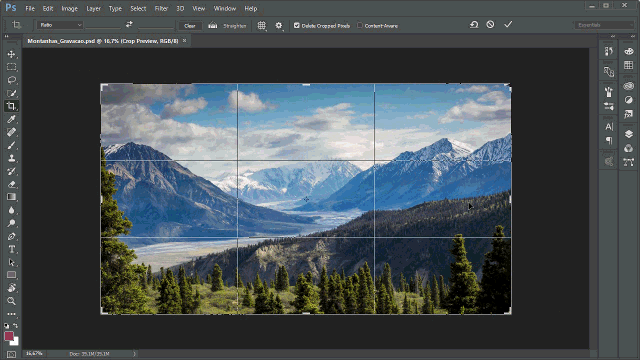The width and height of the screenshot is (640, 360).
Task: Select the Clone Stamp tool
Action: [x=11, y=158]
